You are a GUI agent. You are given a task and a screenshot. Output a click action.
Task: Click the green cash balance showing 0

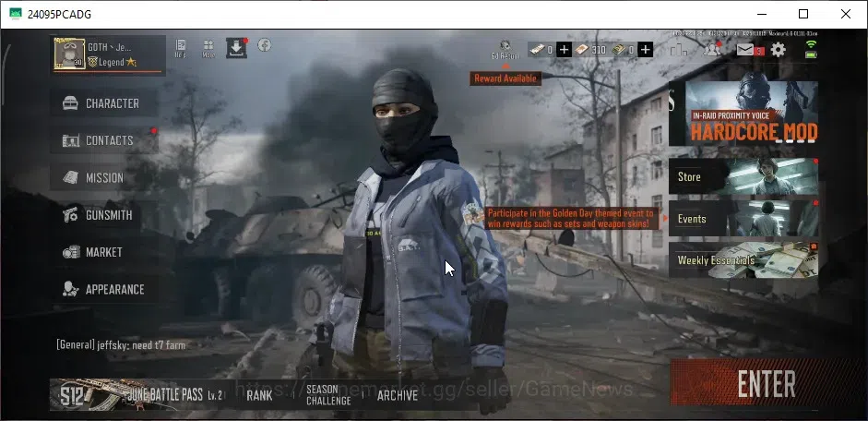click(x=624, y=50)
